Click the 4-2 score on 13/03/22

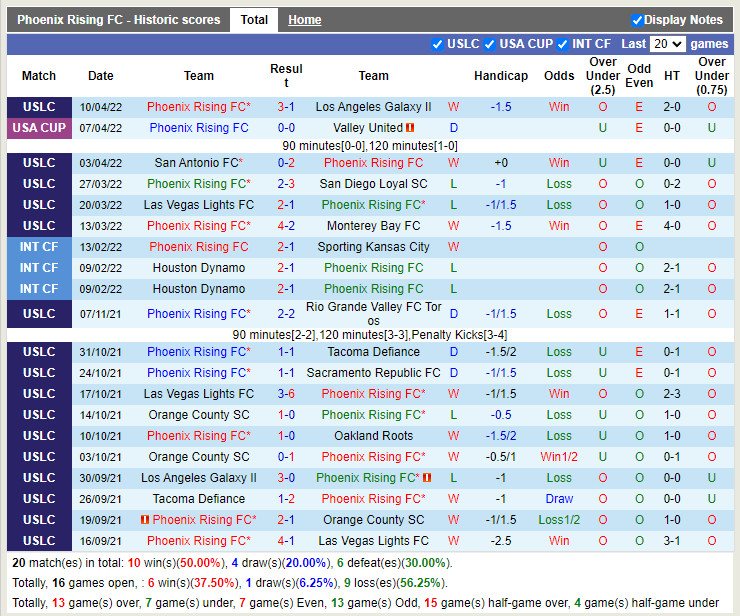tap(286, 226)
